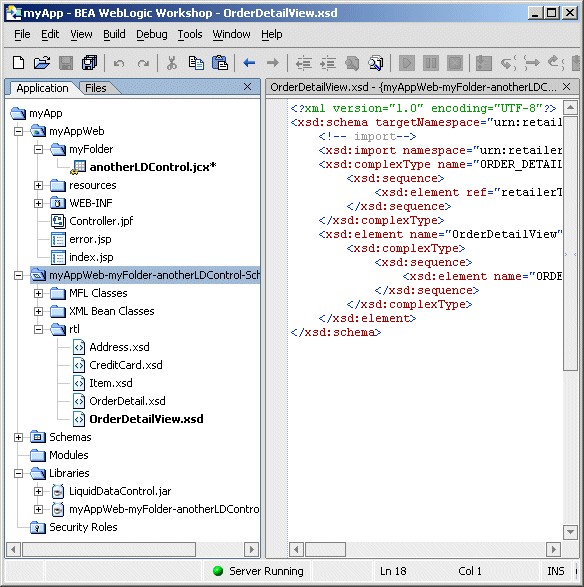Click the Start debug play icon
The image size is (584, 587).
point(407,63)
